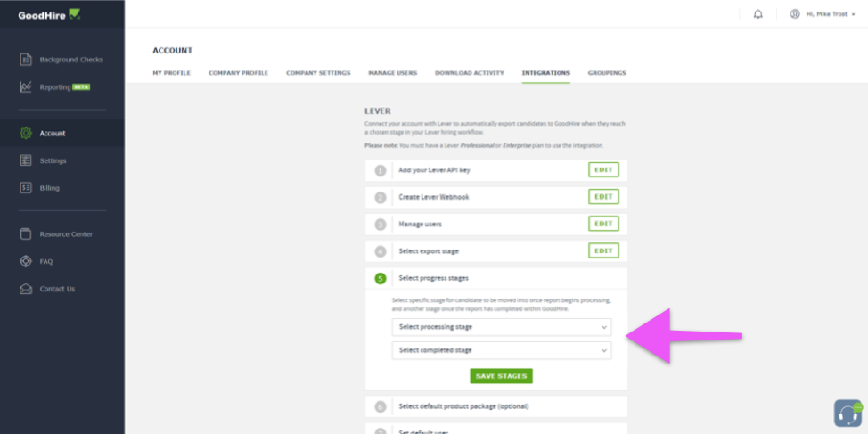The image size is (868, 434).
Task: Switch to Manage Users tab
Action: 392,73
